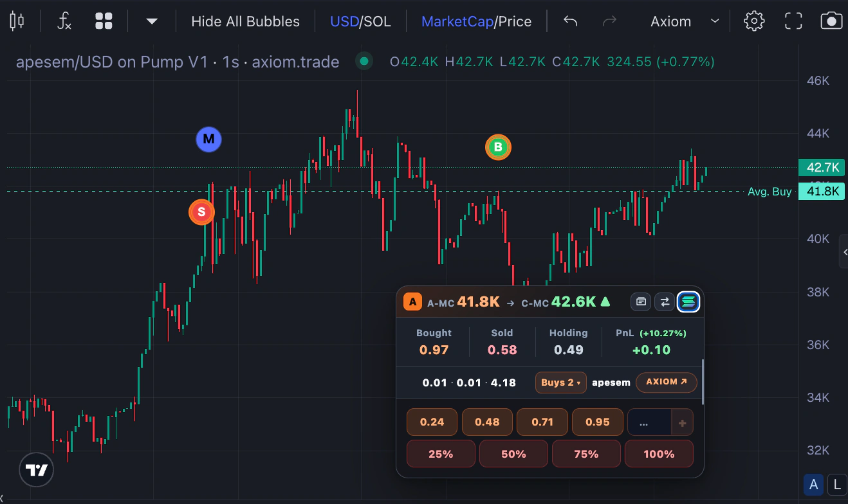Sell 75% of holdings
The width and height of the screenshot is (848, 504).
[586, 454]
